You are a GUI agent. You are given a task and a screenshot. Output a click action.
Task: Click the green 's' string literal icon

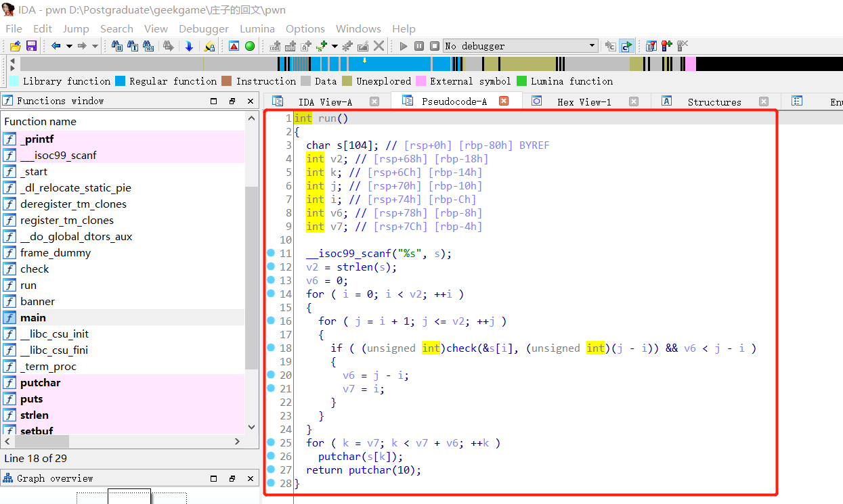click(x=321, y=46)
